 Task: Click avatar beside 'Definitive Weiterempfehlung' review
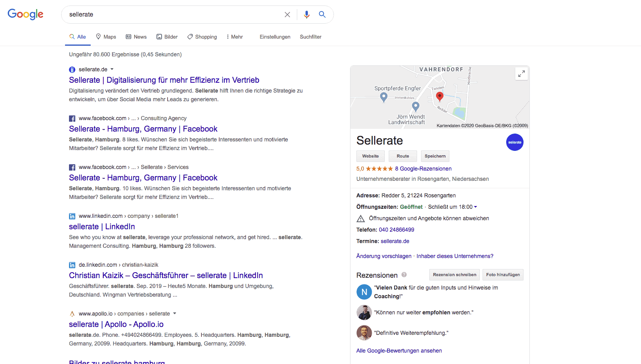coord(364,333)
